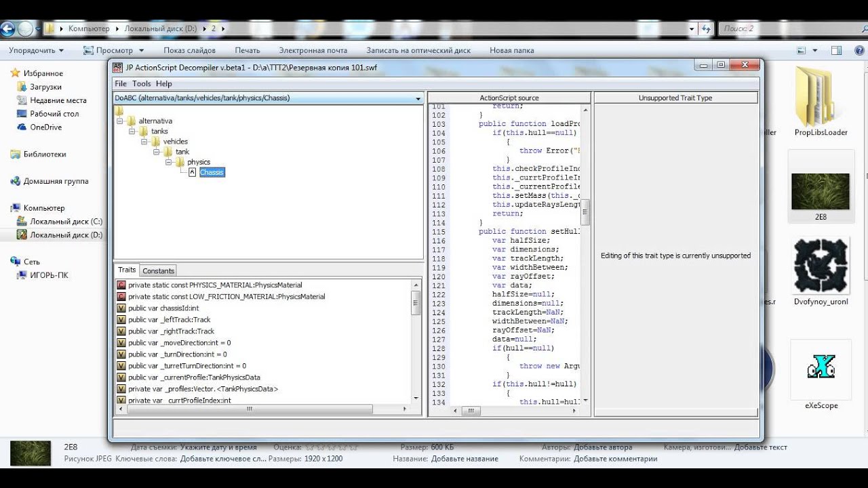Screen dimensions: 868x488
Task: Click the traits list horizontal scrollbar thumb
Action: coord(249,409)
